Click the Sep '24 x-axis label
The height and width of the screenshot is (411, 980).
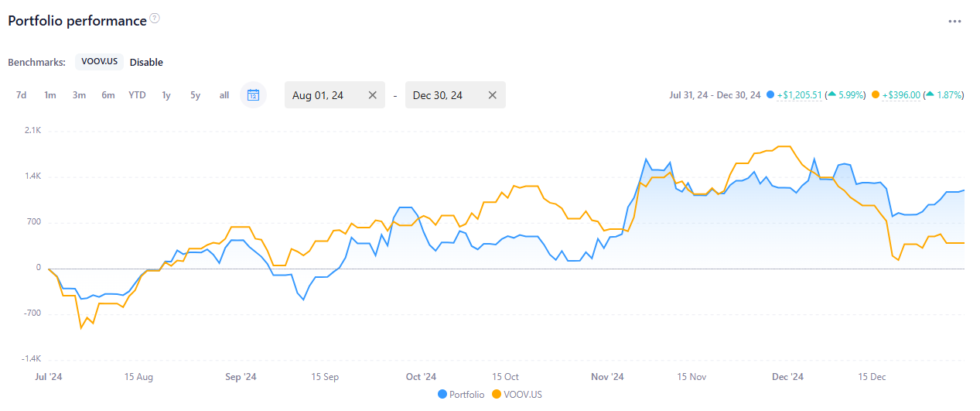click(x=241, y=377)
